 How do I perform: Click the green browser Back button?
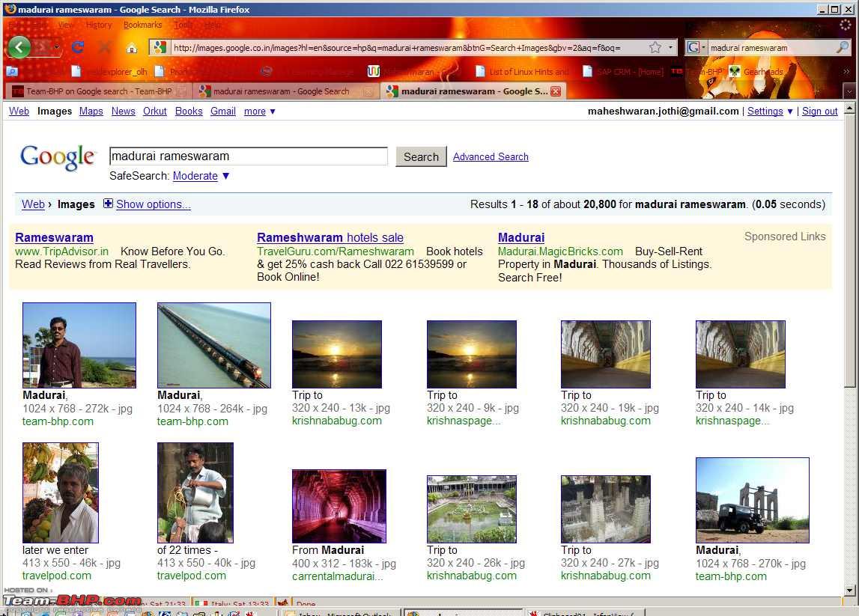(x=19, y=47)
